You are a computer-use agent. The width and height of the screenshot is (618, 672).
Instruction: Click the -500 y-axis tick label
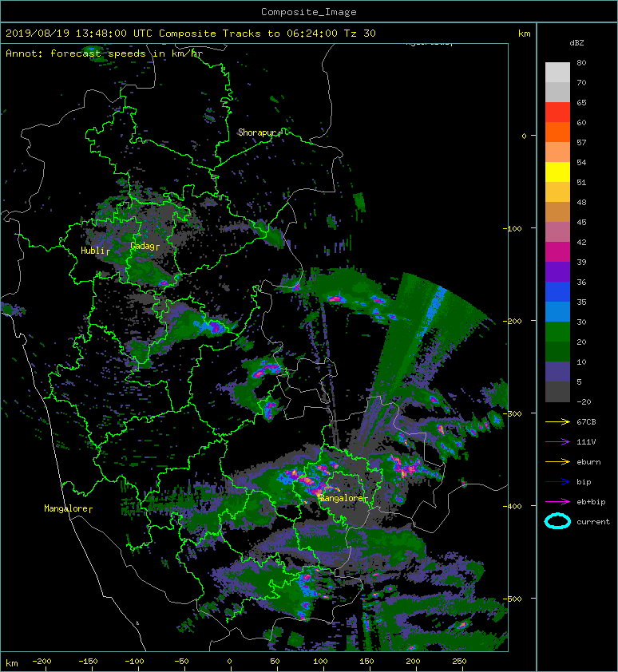coord(512,599)
